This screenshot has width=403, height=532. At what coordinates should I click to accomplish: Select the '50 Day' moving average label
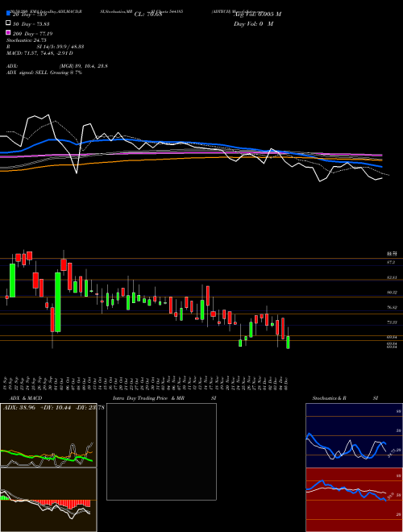point(30,23)
